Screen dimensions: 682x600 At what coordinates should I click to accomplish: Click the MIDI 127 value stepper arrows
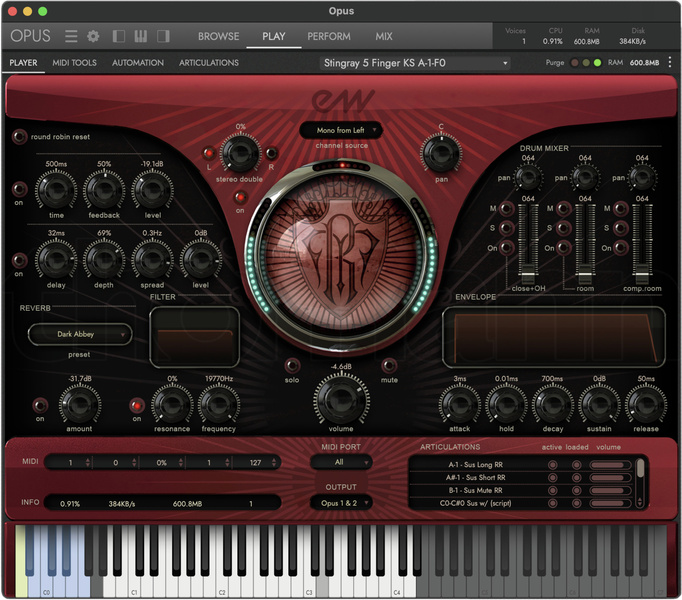coord(274,463)
